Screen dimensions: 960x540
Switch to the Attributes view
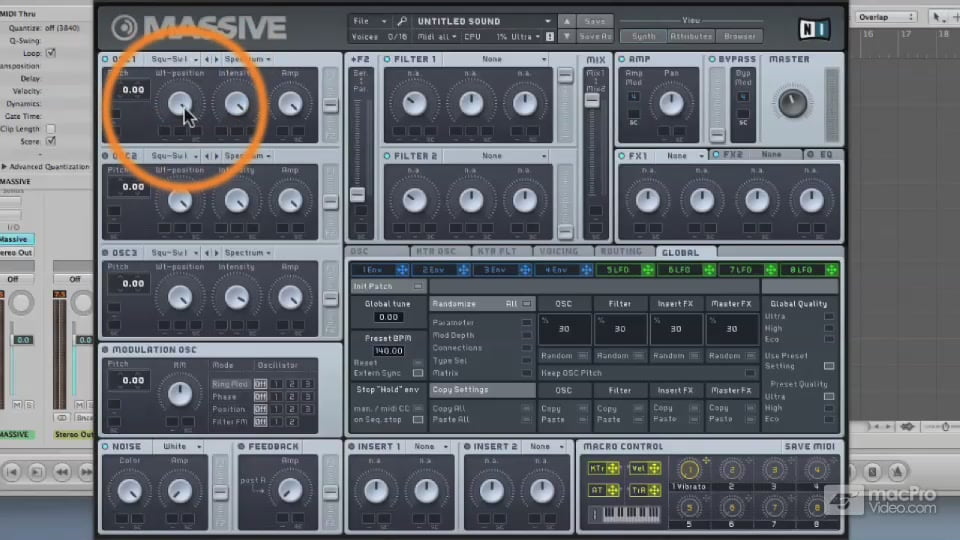coord(691,36)
